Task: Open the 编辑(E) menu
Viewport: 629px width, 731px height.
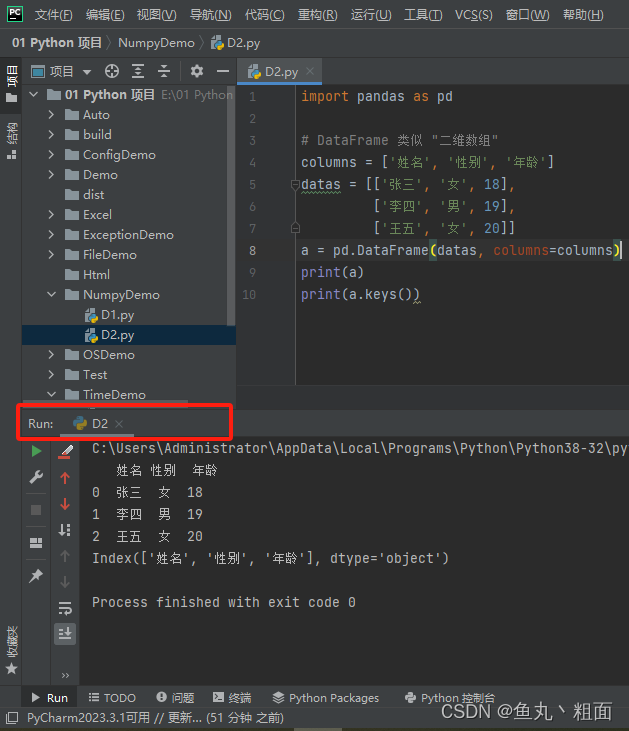Action: pos(105,15)
